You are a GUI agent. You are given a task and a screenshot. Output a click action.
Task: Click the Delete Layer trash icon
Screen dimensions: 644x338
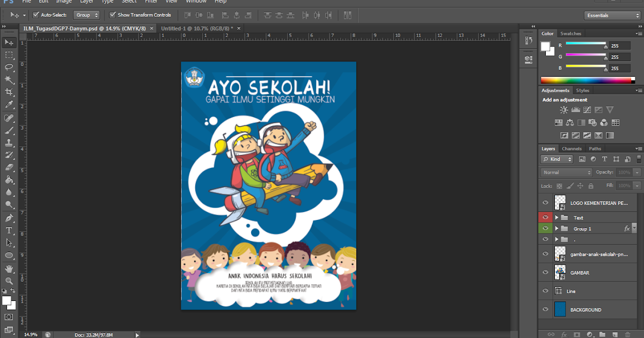pos(628,334)
